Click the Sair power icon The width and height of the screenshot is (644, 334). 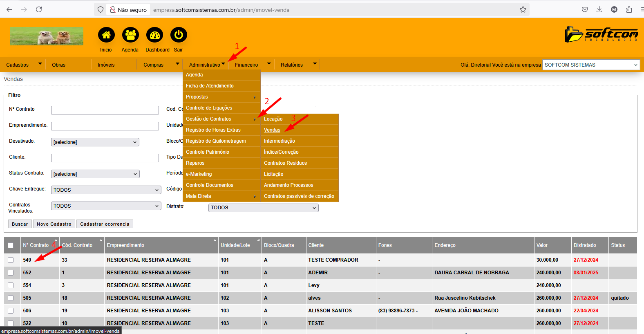(x=179, y=35)
